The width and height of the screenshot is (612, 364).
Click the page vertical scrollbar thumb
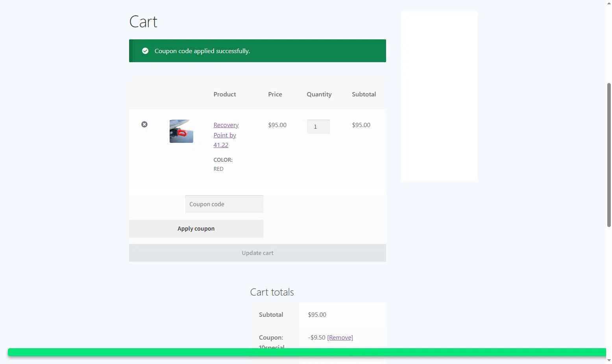[x=609, y=155]
